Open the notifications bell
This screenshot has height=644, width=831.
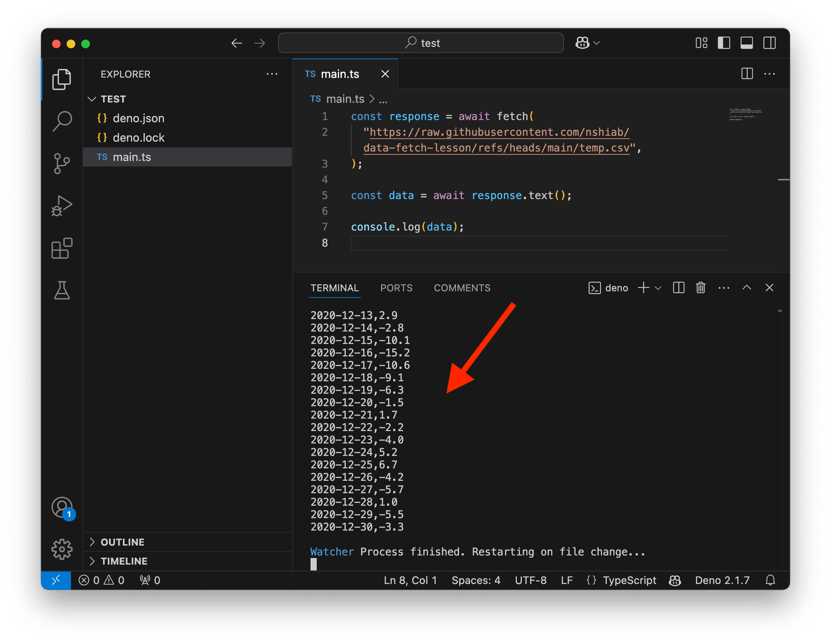[770, 580]
